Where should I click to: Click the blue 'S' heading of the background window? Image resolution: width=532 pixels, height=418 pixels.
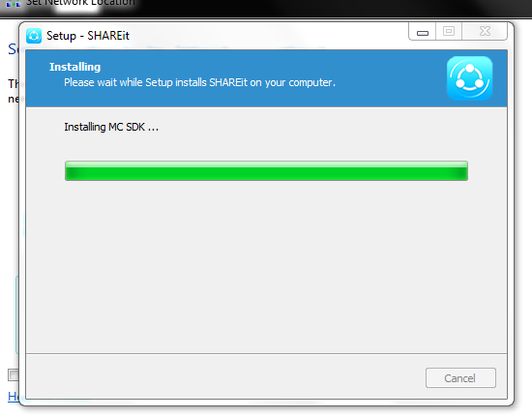tap(13, 49)
